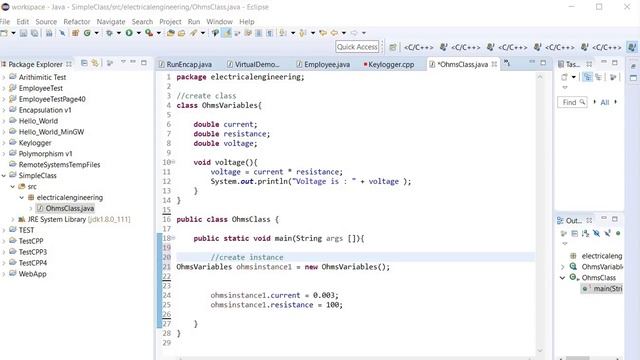The height and width of the screenshot is (360, 640).
Task: Click the Quick Access search field
Action: point(357,47)
